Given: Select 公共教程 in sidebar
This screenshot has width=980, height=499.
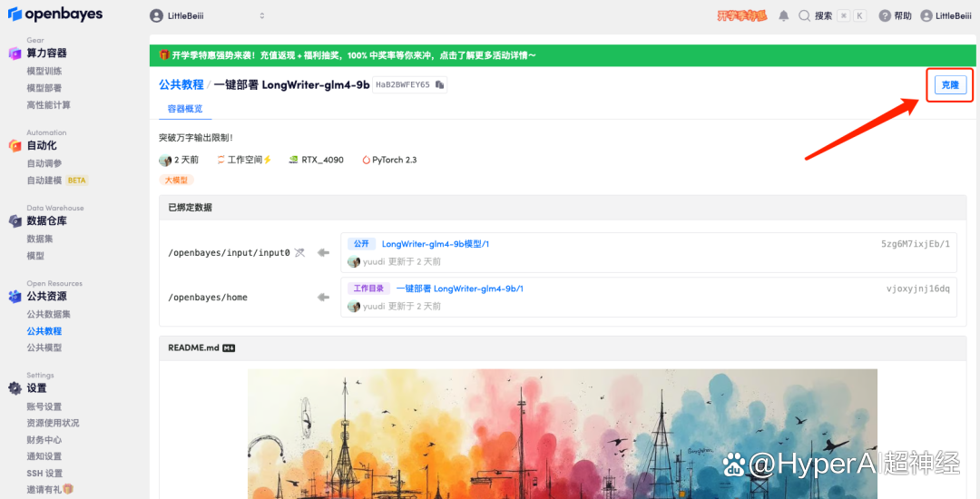Looking at the screenshot, I should pyautogui.click(x=44, y=331).
